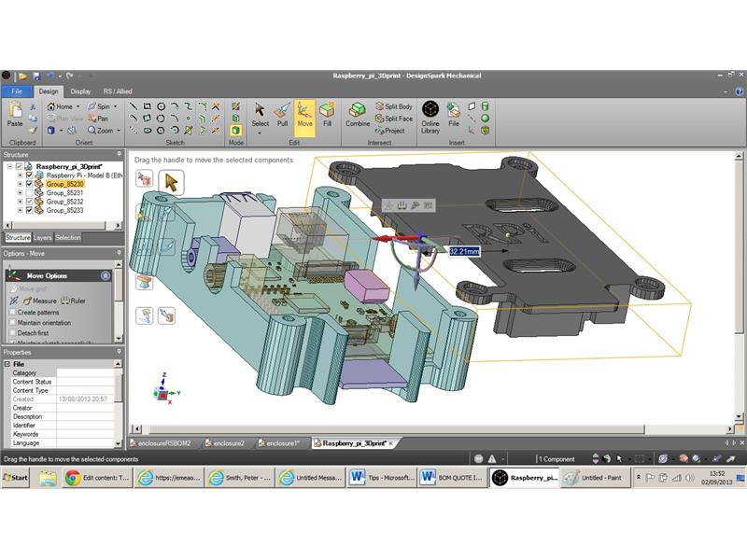Image resolution: width=747 pixels, height=560 pixels.
Task: Select the Circle sketch tool
Action: click(161, 106)
